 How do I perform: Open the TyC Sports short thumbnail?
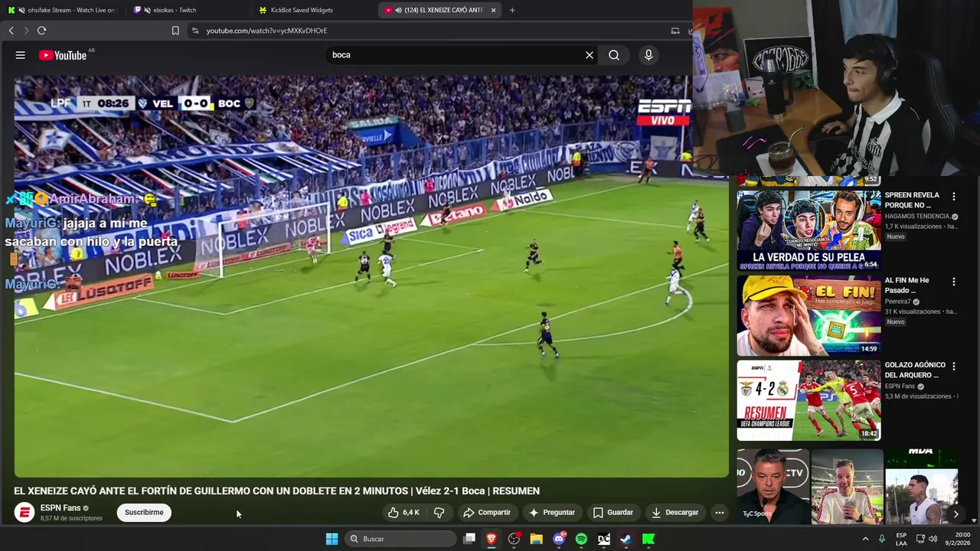pos(773,487)
